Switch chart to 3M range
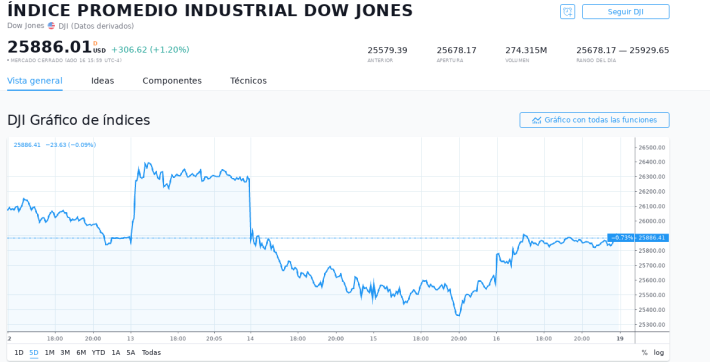Image resolution: width=710 pixels, height=362 pixels. pos(65,352)
